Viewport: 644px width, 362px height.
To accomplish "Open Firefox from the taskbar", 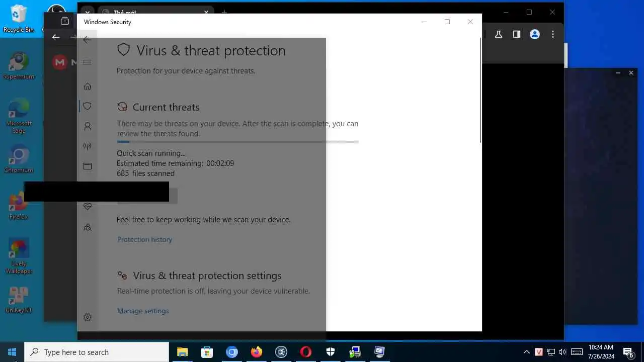I will tap(256, 352).
